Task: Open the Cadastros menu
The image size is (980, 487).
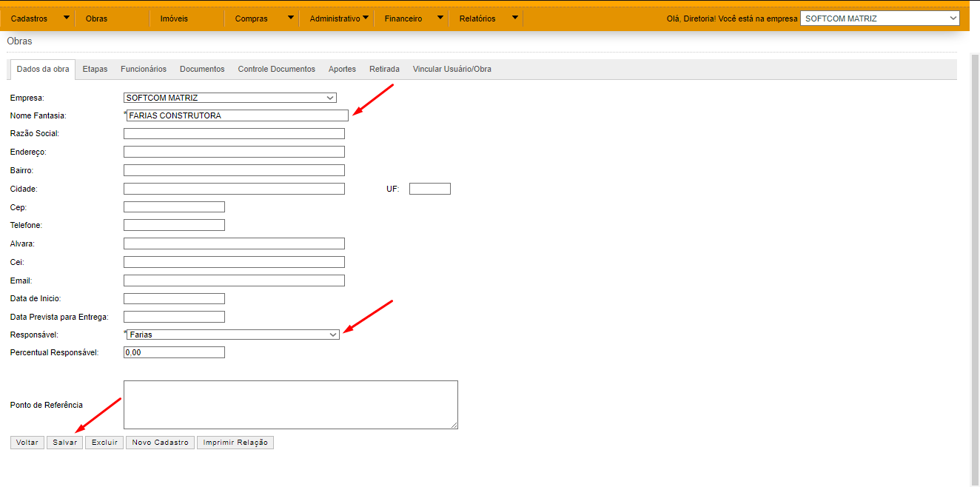Action: pyautogui.click(x=30, y=19)
